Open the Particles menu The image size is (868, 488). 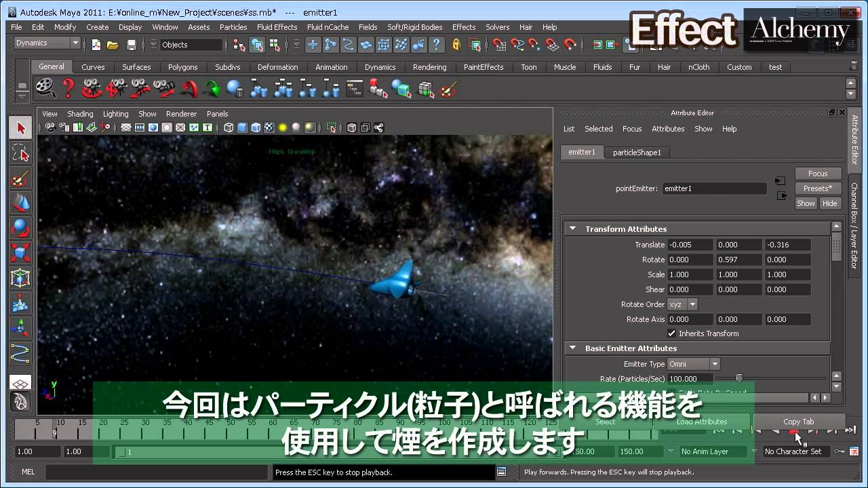pyautogui.click(x=233, y=27)
